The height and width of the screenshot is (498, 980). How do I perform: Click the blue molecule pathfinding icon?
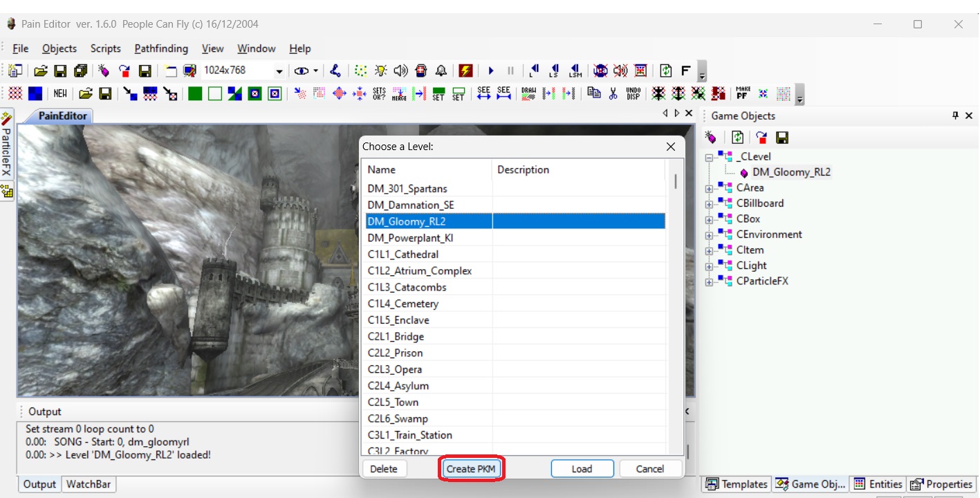(334, 71)
